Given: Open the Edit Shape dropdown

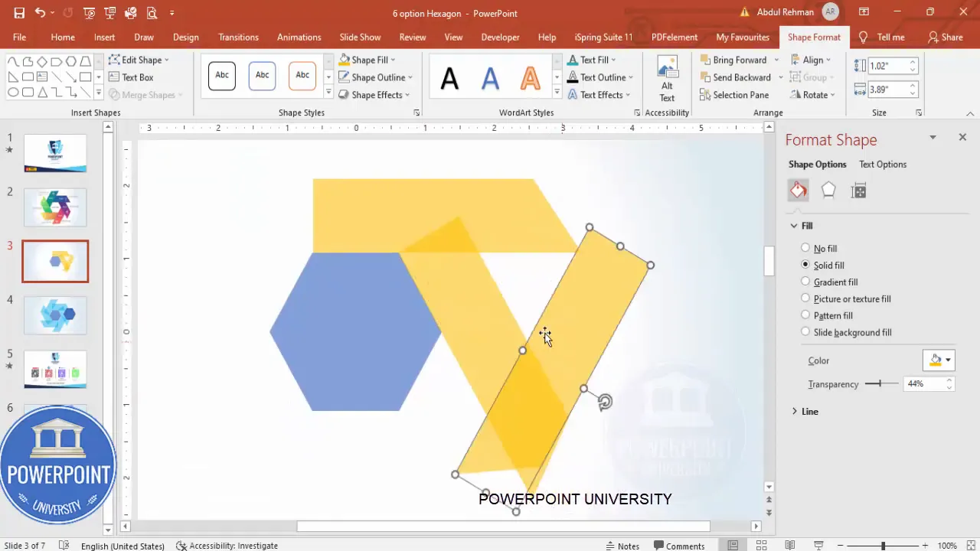Looking at the screenshot, I should pyautogui.click(x=139, y=60).
